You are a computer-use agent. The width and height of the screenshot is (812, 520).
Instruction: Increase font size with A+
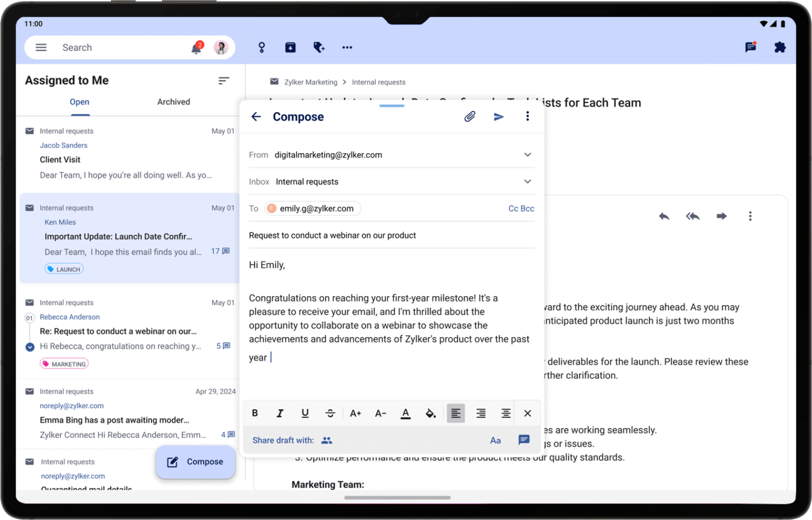[356, 414]
